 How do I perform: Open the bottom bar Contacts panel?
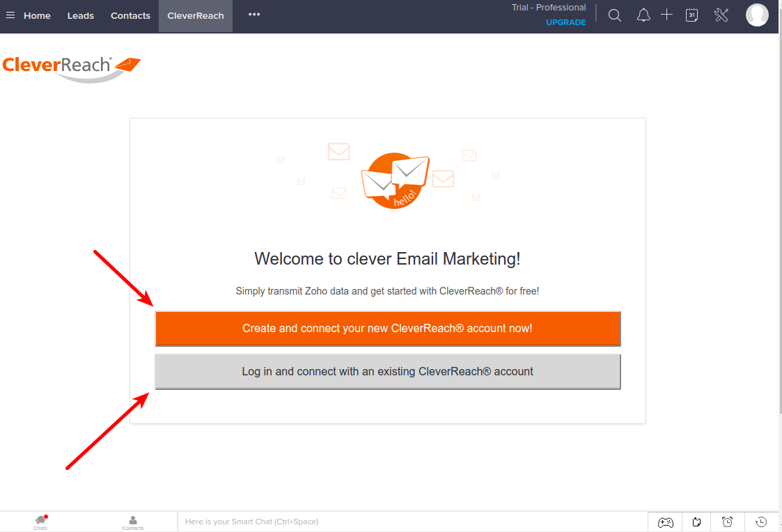(133, 522)
